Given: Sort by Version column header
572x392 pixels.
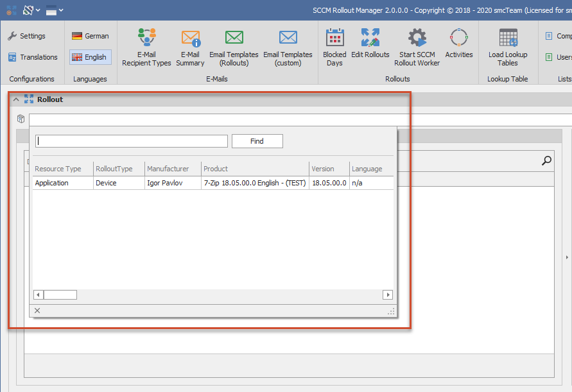Looking at the screenshot, I should click(329, 169).
